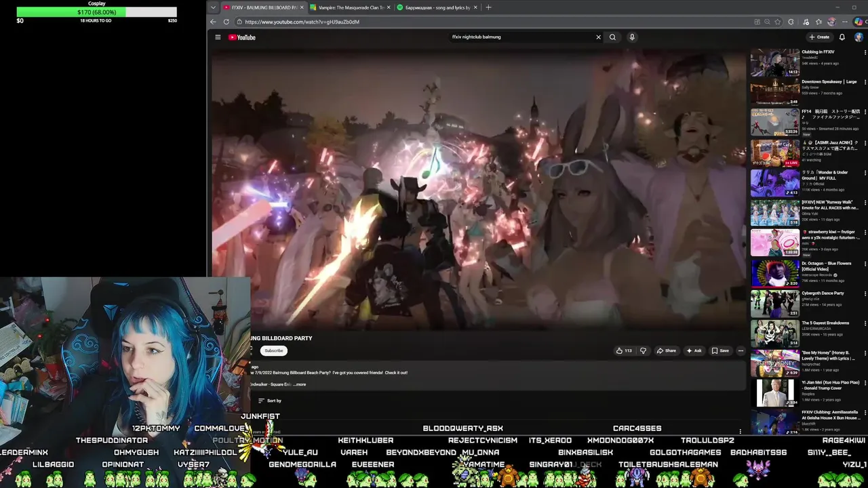
Task: Open Wonder & Under Ground MV thumbnail
Action: pyautogui.click(x=774, y=182)
